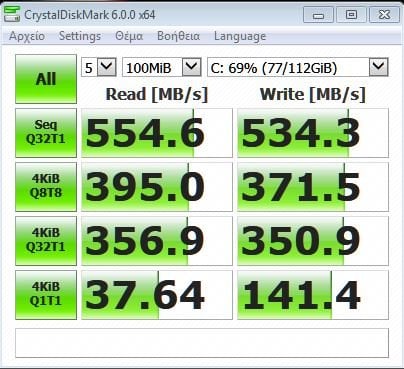Open the Language menu
Image resolution: width=404 pixels, height=369 pixels.
tap(240, 36)
